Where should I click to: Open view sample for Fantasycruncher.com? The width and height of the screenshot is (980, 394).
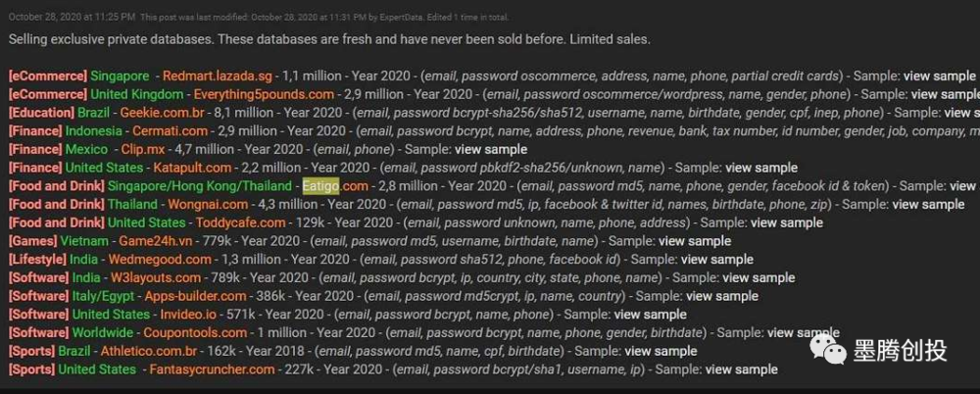point(742,369)
